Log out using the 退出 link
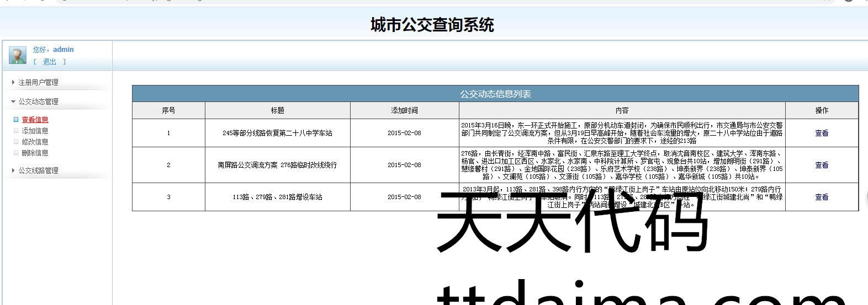The height and width of the screenshot is (305, 868). click(49, 62)
